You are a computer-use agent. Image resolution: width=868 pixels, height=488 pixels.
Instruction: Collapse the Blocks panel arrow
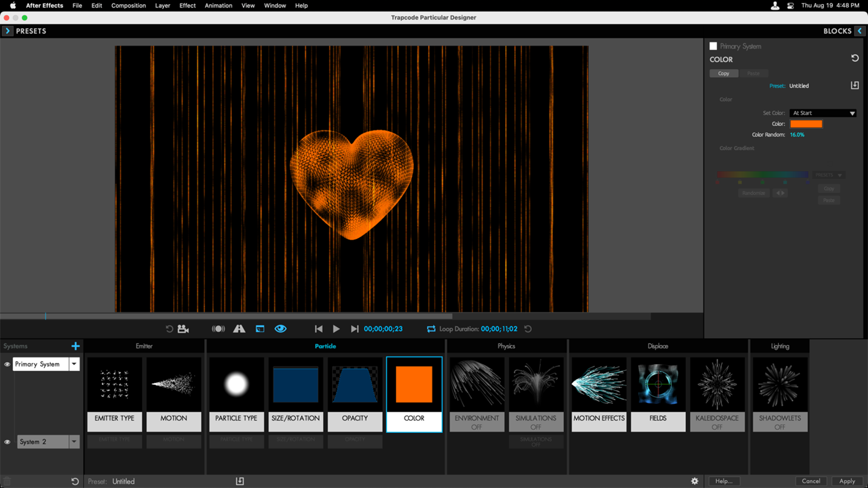pyautogui.click(x=860, y=31)
